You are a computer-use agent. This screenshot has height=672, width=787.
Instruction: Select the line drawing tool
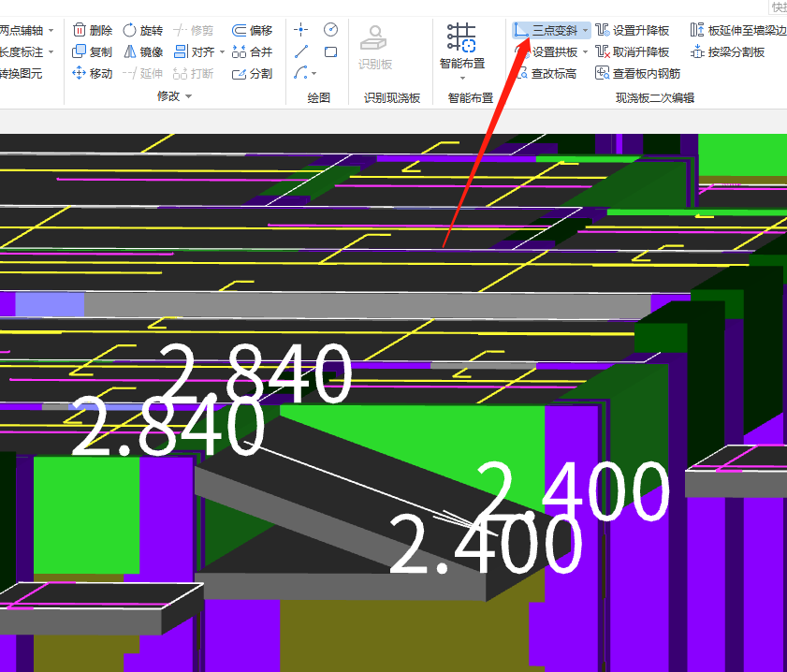[301, 51]
